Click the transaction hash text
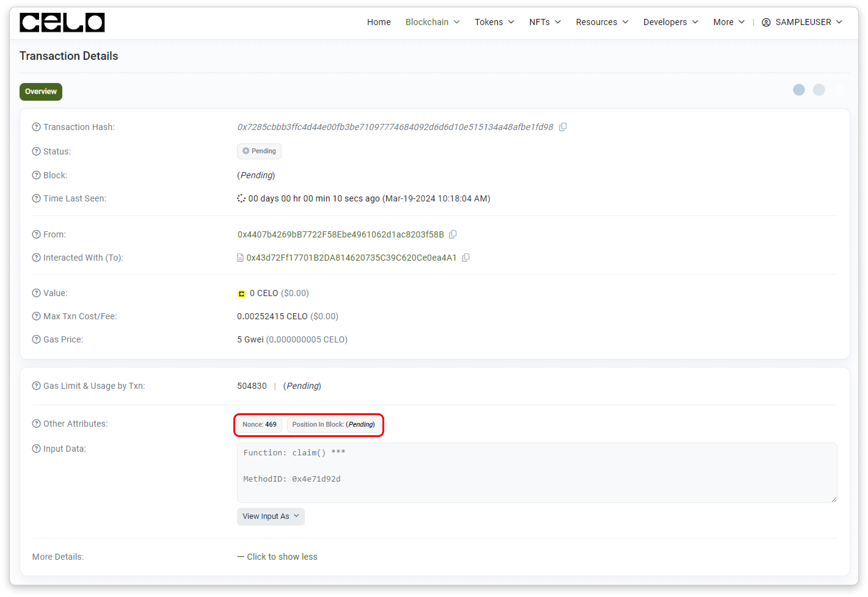This screenshot has width=868, height=597. click(395, 127)
